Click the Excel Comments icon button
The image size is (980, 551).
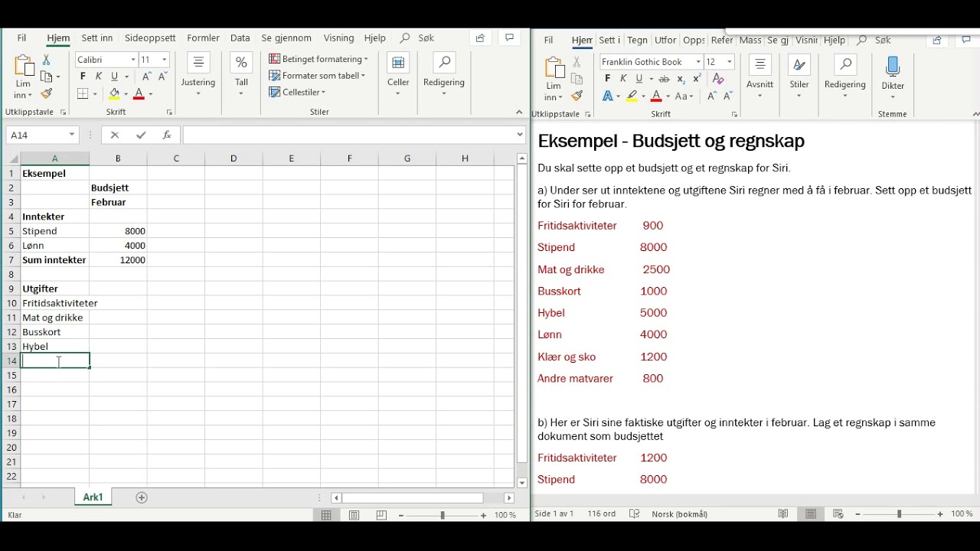[x=509, y=37]
